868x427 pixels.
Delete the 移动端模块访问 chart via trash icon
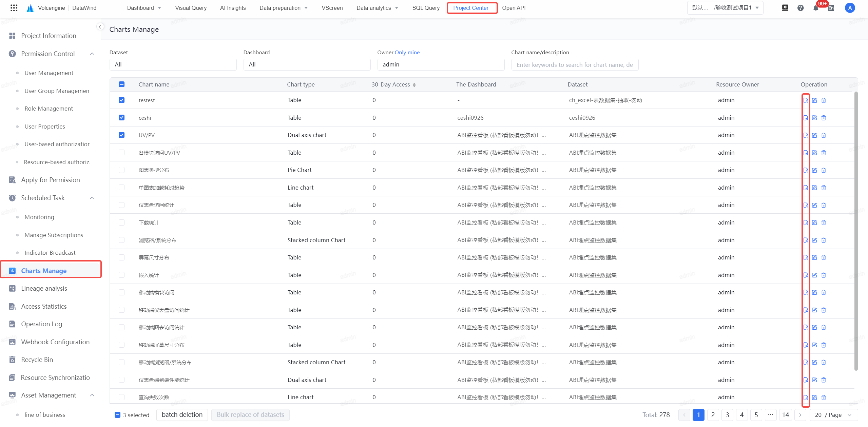pyautogui.click(x=824, y=292)
